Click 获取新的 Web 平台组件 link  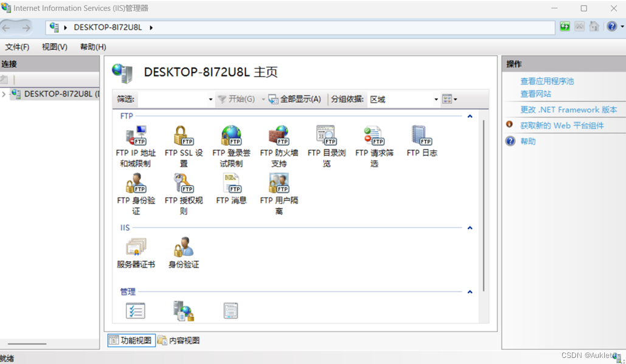point(562,126)
